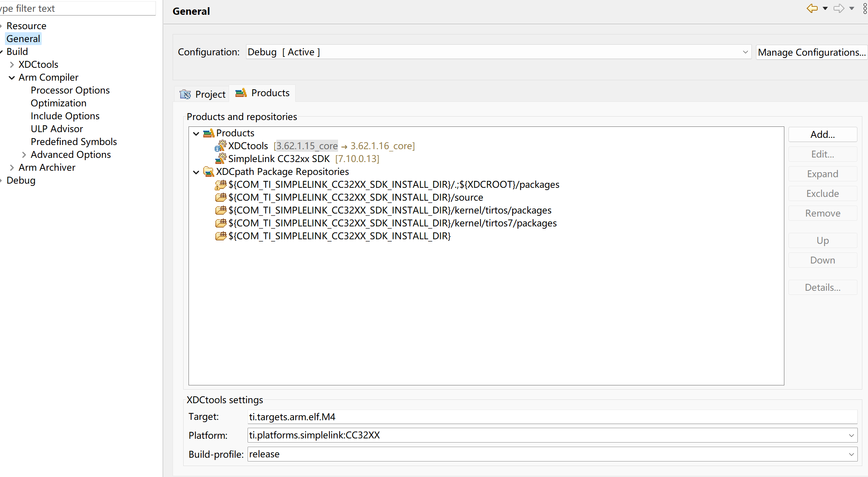Click the SimpleLink CC32xx SDK product icon
868x477 pixels.
pos(221,159)
